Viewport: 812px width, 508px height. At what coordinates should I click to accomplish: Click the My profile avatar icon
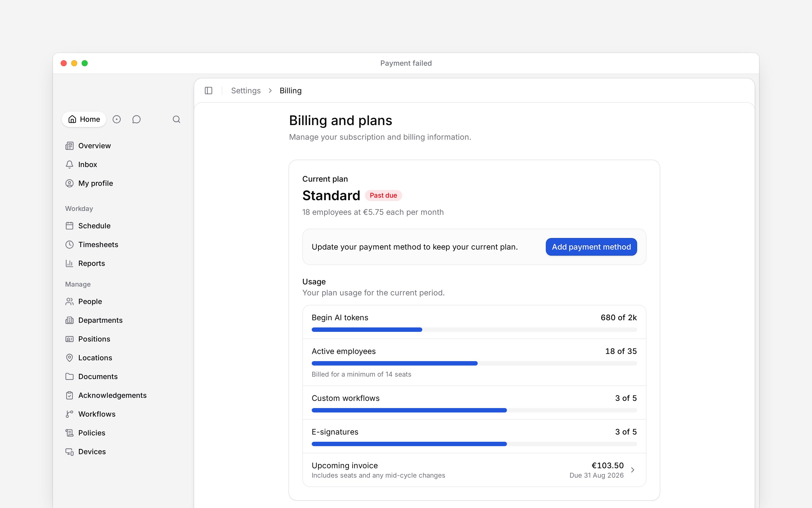(70, 183)
